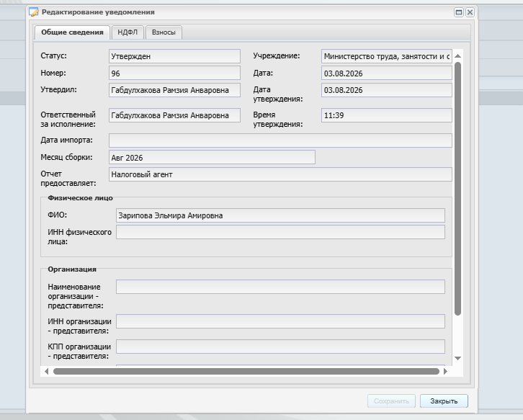
Task: Click the dialog title Редактирование уведомления
Action: coord(98,12)
